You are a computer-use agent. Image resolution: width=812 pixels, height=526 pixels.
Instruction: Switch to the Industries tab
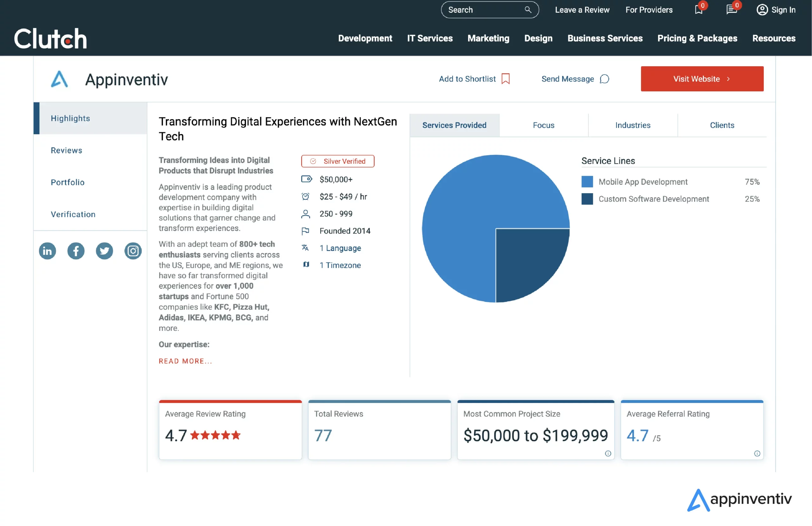tap(632, 125)
